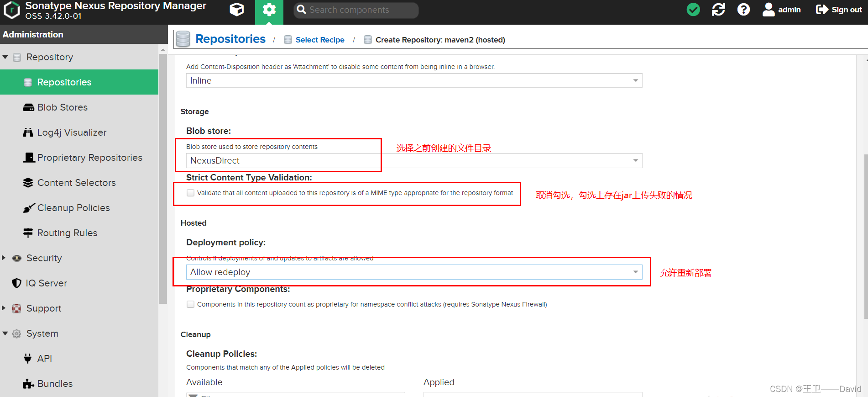Click the refresh icon in header
Viewport: 868px width, 397px height.
click(718, 10)
